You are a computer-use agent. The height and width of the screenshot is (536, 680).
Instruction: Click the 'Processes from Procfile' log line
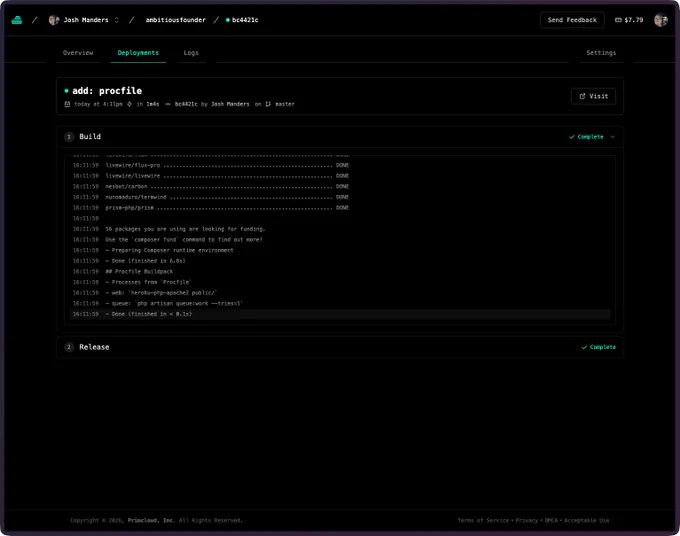[340, 282]
